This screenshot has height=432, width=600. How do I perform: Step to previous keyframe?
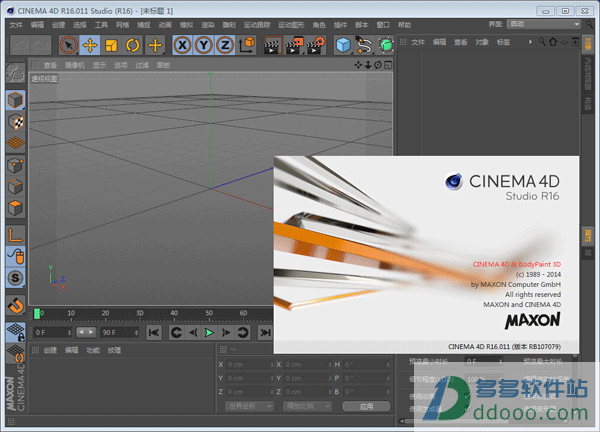(176, 333)
